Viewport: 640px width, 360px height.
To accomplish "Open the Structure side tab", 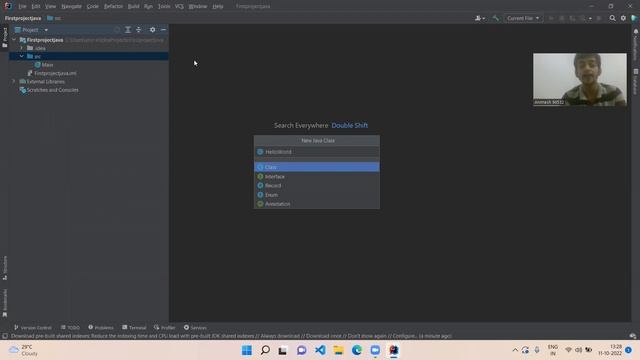I will [5, 268].
